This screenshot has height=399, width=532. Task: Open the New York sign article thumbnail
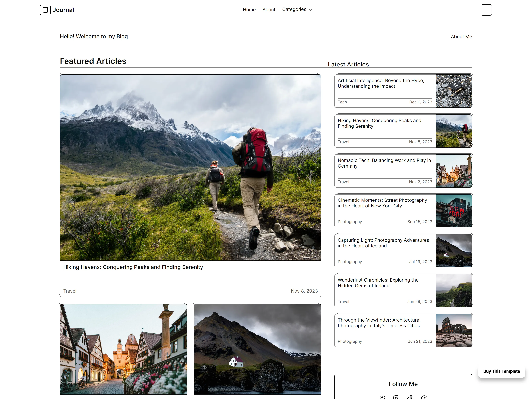tap(454, 211)
